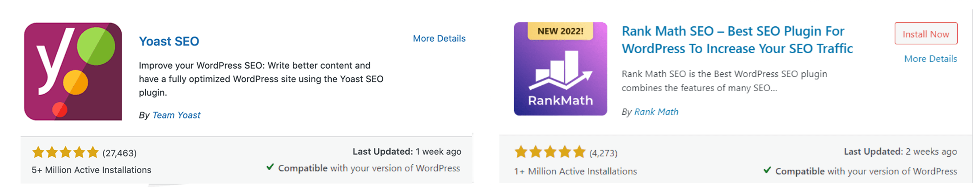Click Rank Math compatibility green checkmark
This screenshot has width=980, height=193.
(767, 170)
